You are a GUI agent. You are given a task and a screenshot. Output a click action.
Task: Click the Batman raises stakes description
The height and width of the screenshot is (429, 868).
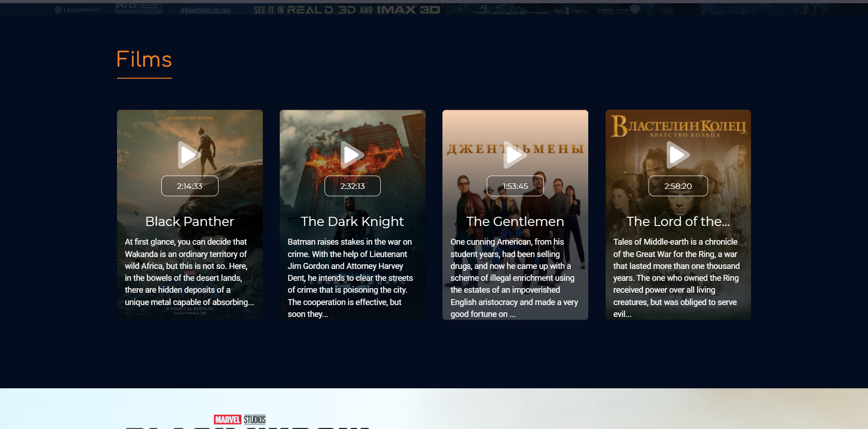pos(351,278)
